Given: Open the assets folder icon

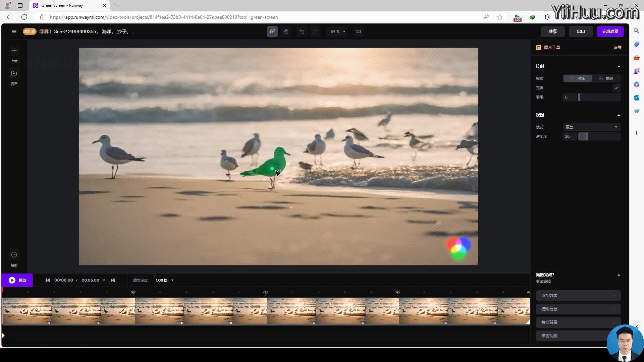Looking at the screenshot, I should click(x=14, y=73).
